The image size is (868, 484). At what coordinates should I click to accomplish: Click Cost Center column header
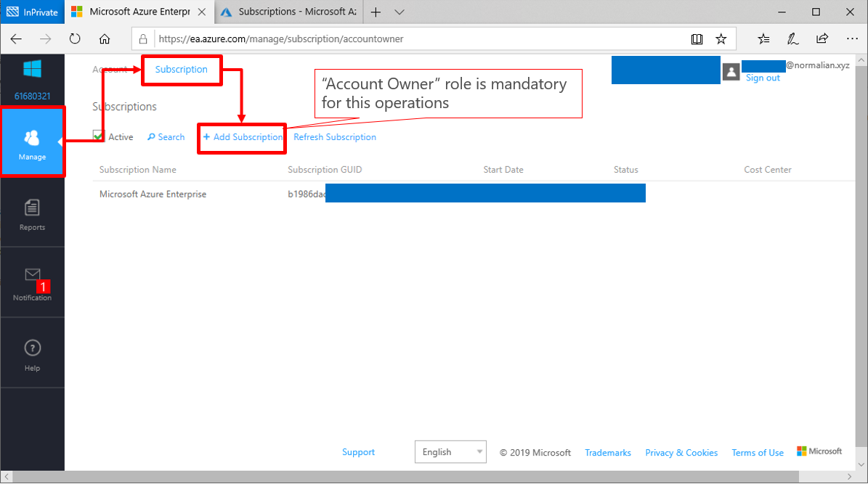click(x=768, y=170)
